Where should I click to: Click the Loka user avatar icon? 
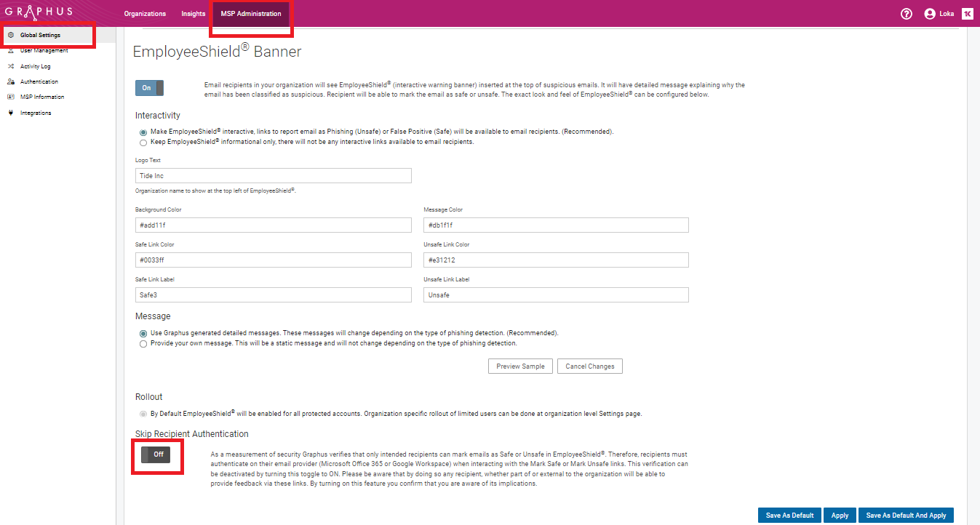coord(929,14)
